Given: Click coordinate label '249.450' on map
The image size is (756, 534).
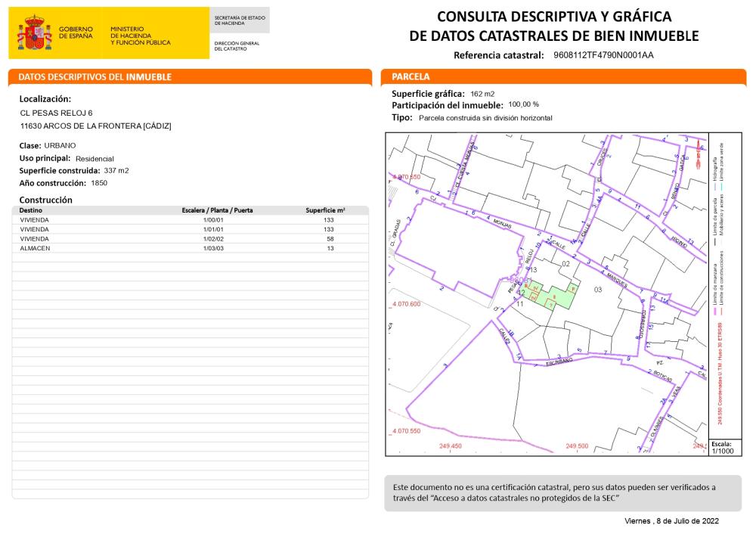Looking at the screenshot, I should coord(451,446).
